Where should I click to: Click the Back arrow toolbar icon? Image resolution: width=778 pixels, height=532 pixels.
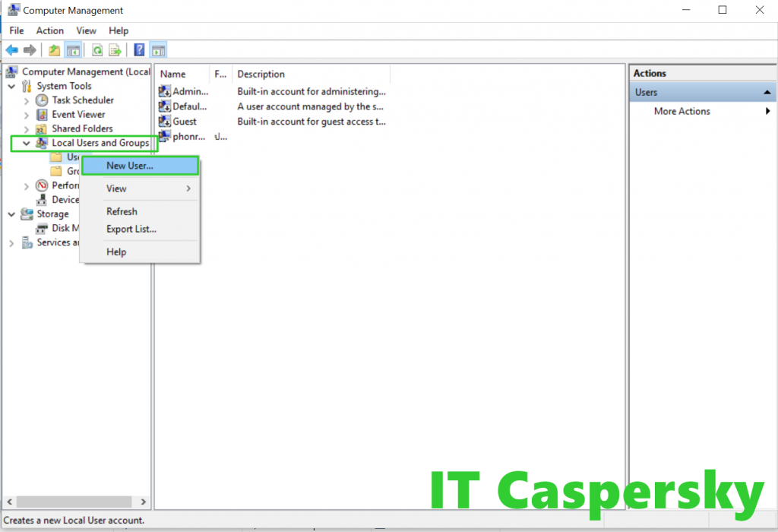12,50
